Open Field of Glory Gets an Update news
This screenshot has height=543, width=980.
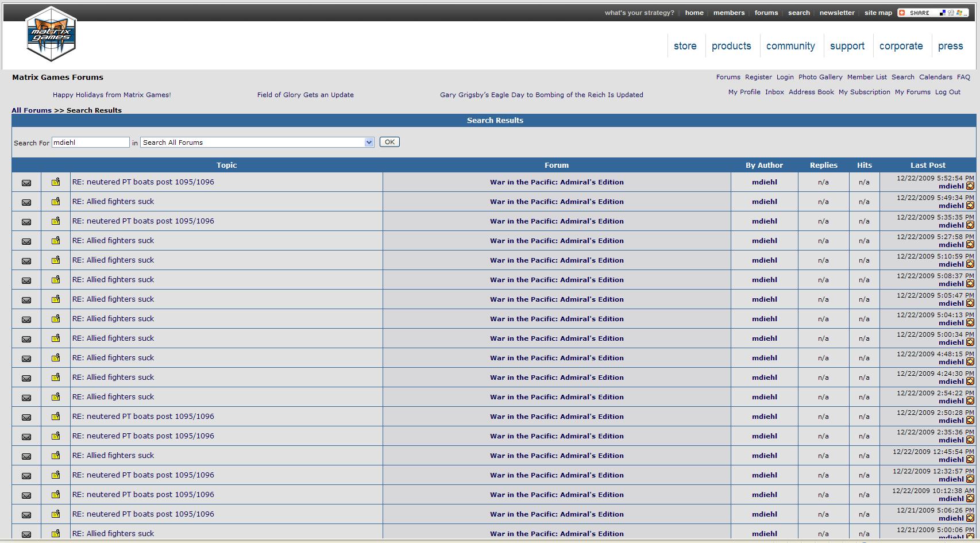[x=306, y=95]
